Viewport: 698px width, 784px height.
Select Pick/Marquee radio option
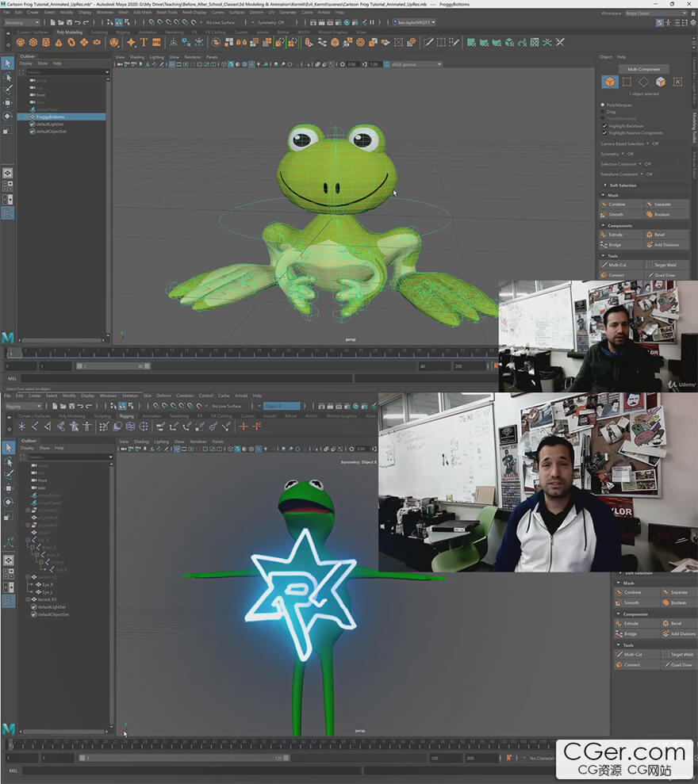click(x=603, y=105)
